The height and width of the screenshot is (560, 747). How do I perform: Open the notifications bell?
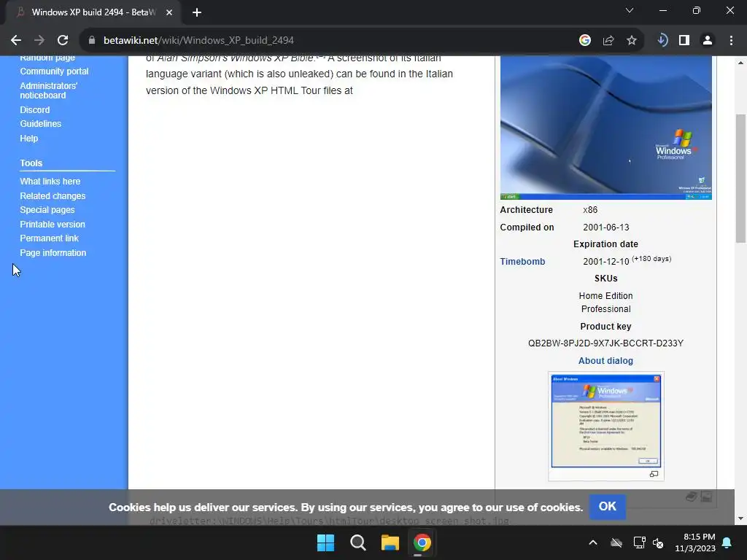click(727, 542)
